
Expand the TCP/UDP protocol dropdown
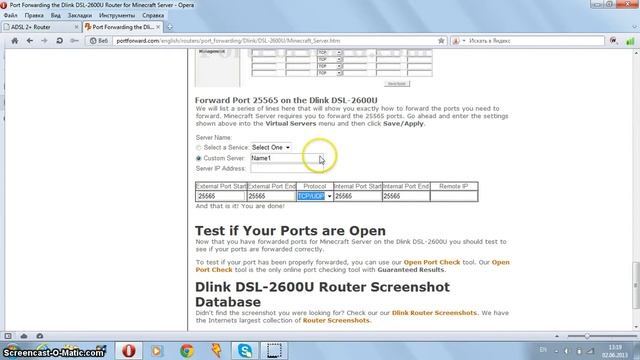tap(315, 196)
